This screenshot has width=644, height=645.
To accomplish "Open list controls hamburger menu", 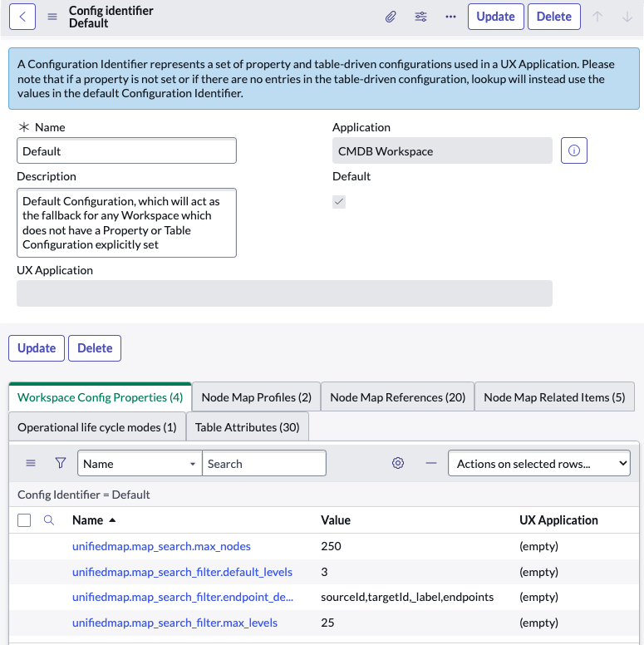I will [x=31, y=463].
